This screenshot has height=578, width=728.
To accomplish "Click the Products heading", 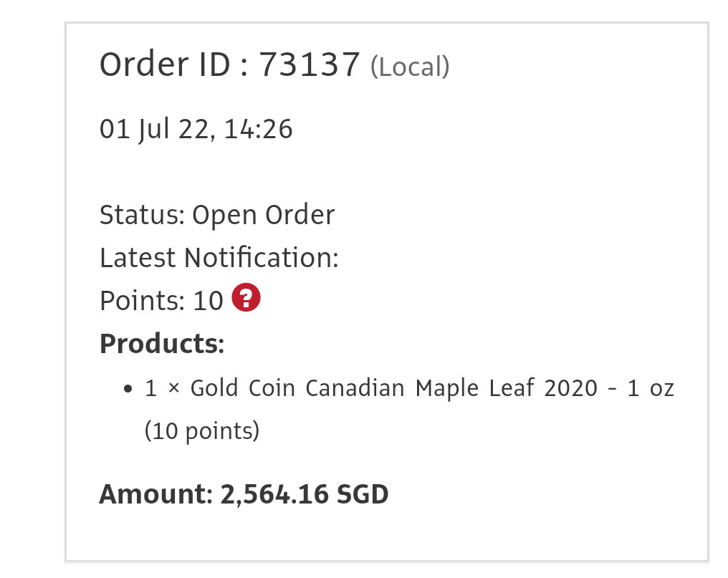I will pyautogui.click(x=162, y=344).
